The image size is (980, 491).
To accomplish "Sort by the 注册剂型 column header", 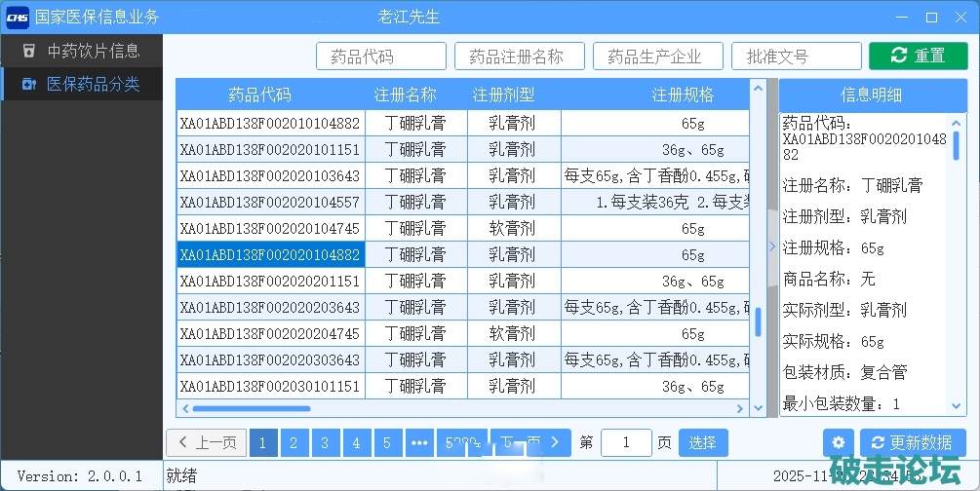I will [502, 95].
